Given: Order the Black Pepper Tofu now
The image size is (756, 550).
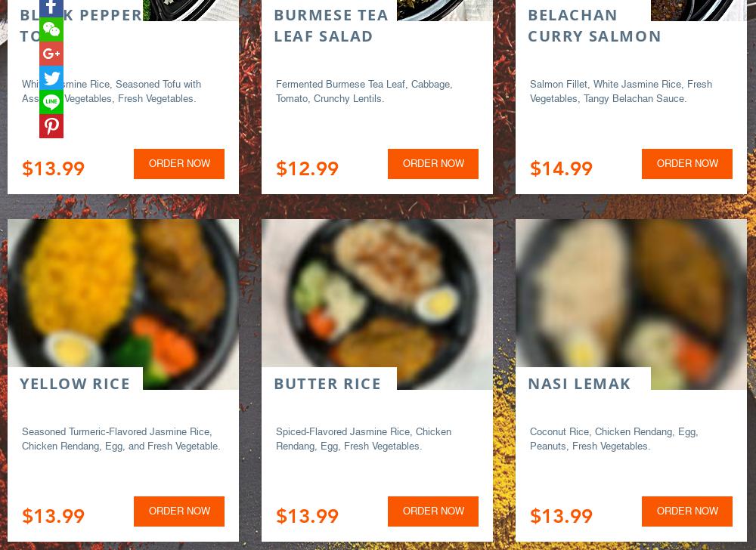Looking at the screenshot, I should 179,164.
